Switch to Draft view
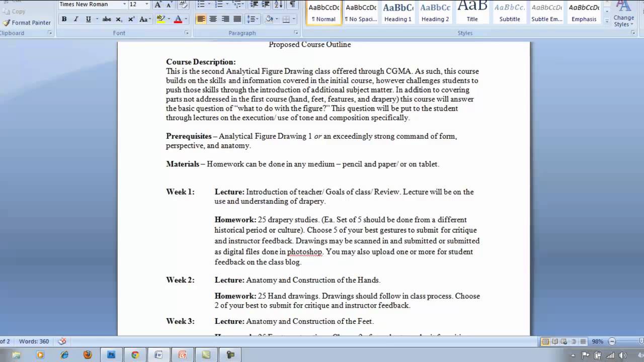 click(x=583, y=341)
